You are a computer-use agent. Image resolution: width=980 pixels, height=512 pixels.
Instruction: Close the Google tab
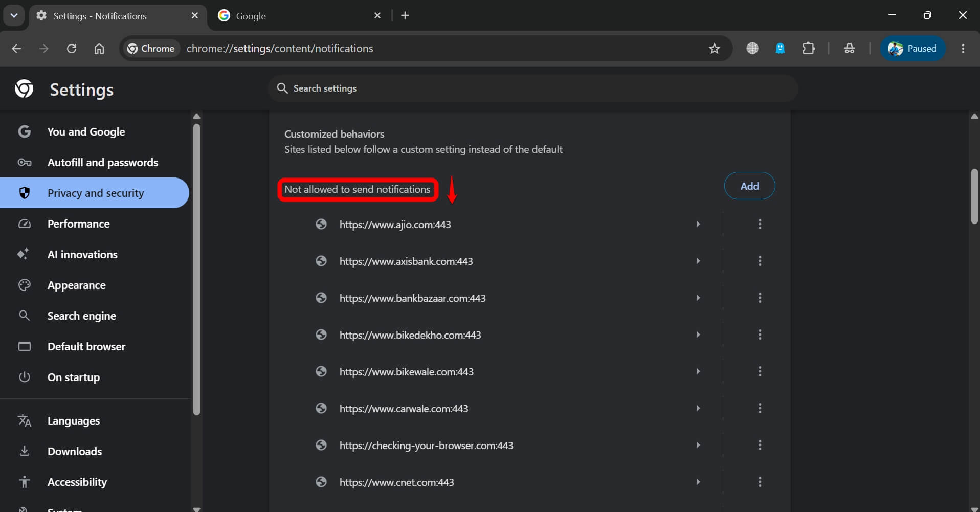coord(377,16)
